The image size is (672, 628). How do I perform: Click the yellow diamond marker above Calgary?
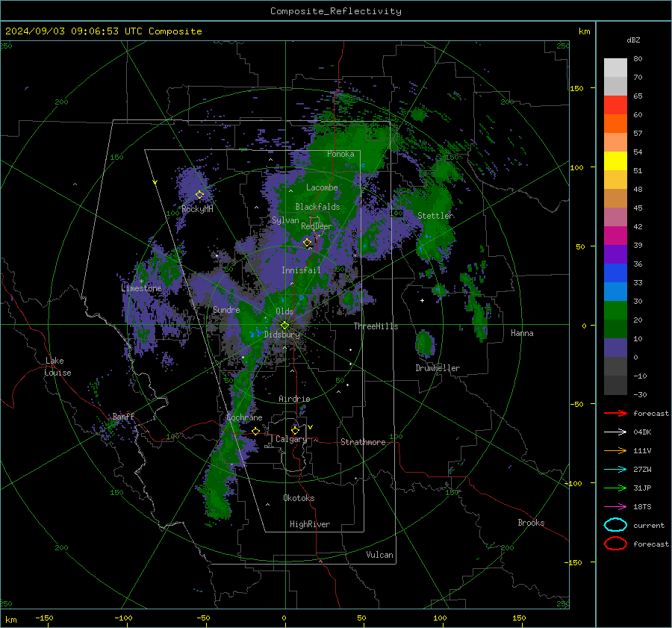tap(295, 430)
